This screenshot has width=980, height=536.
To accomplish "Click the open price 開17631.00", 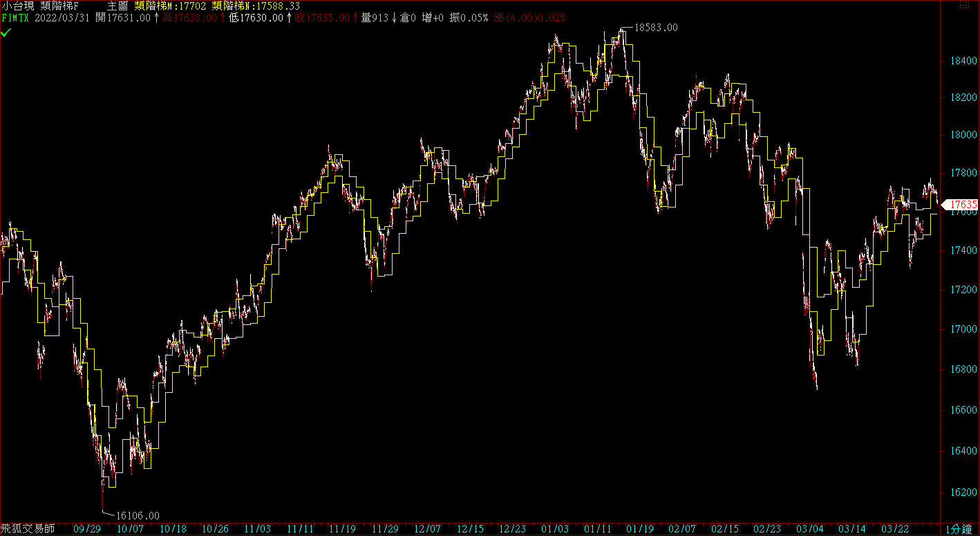I will click(x=122, y=17).
